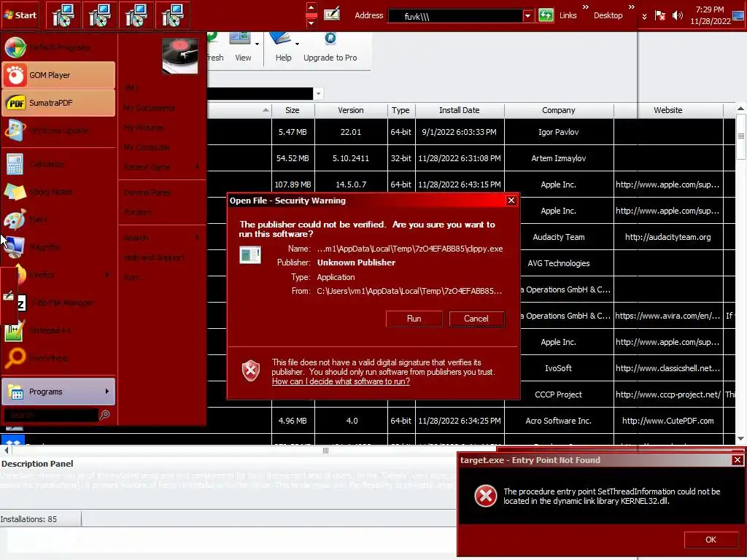This screenshot has width=747, height=560.
Task: Sort by Size column header
Action: (293, 110)
